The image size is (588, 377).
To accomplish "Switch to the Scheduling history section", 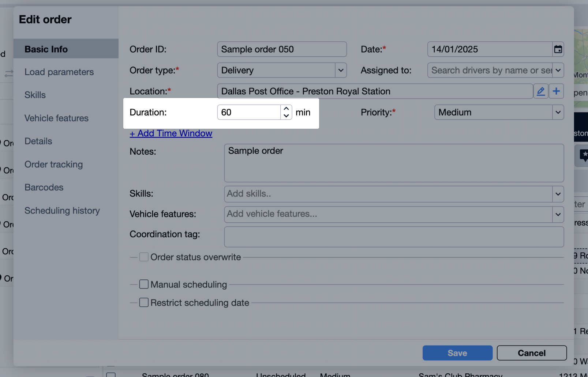I will (62, 210).
